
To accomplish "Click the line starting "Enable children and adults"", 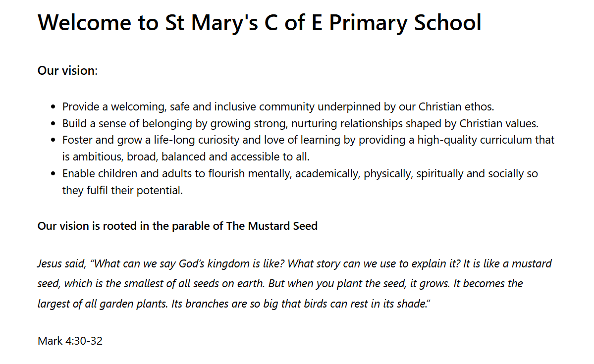I will point(300,174).
